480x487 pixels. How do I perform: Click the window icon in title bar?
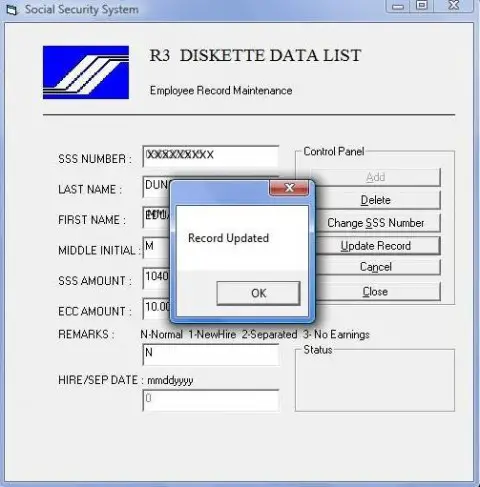[12, 10]
